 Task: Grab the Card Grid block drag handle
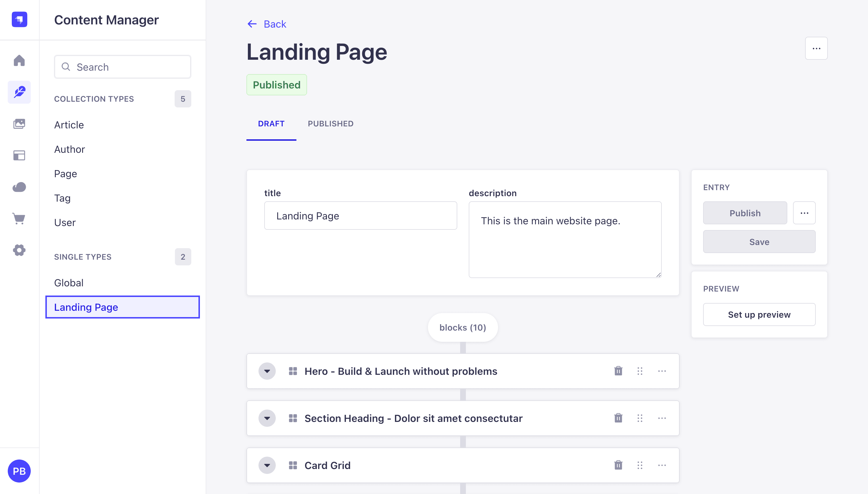640,465
